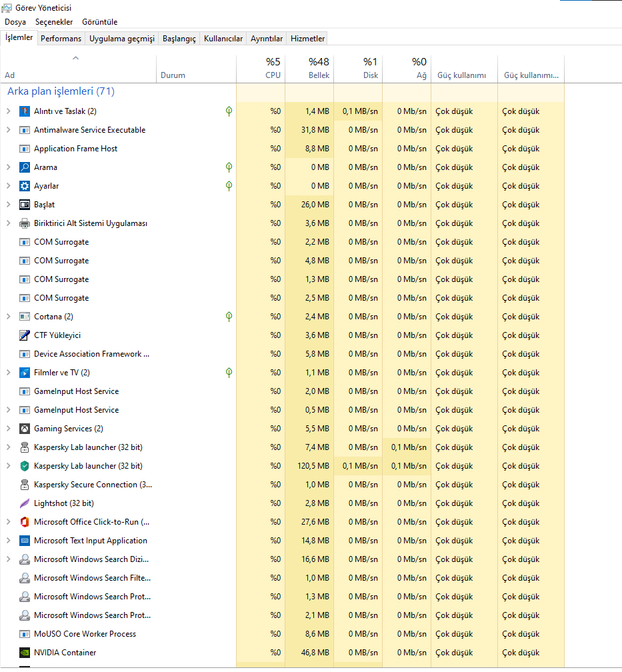Screen dimensions: 622x672
Task: Switch to the Başlangıç tab
Action: click(179, 39)
